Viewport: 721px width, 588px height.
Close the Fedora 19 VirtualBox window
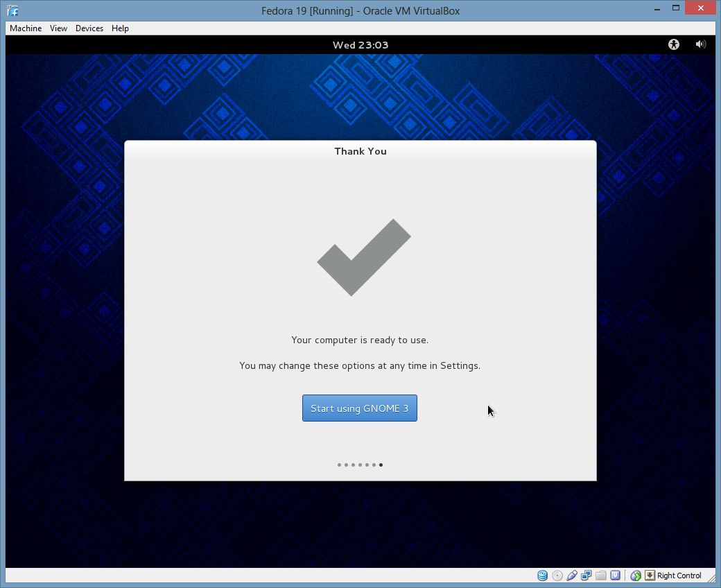[x=701, y=8]
